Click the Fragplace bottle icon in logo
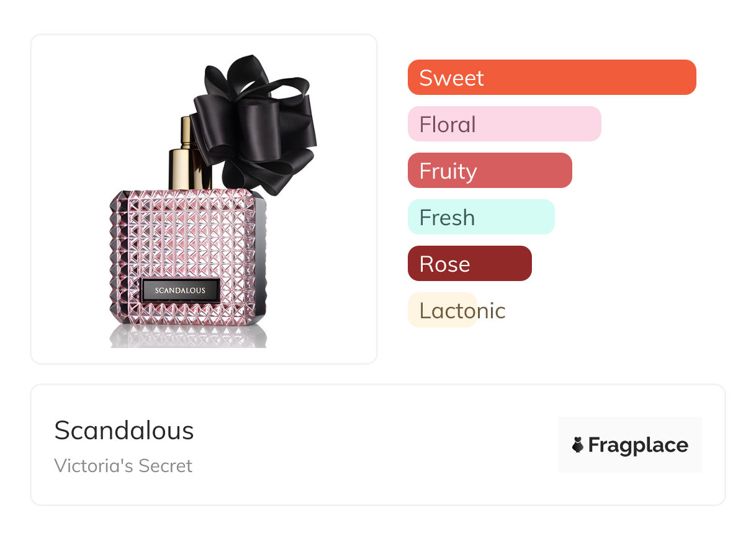756x536 pixels. (x=578, y=445)
